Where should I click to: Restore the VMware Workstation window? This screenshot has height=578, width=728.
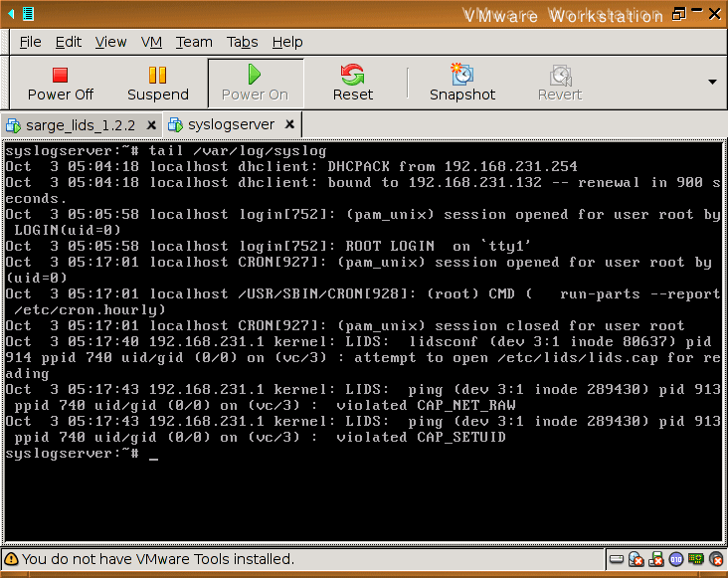(x=679, y=14)
